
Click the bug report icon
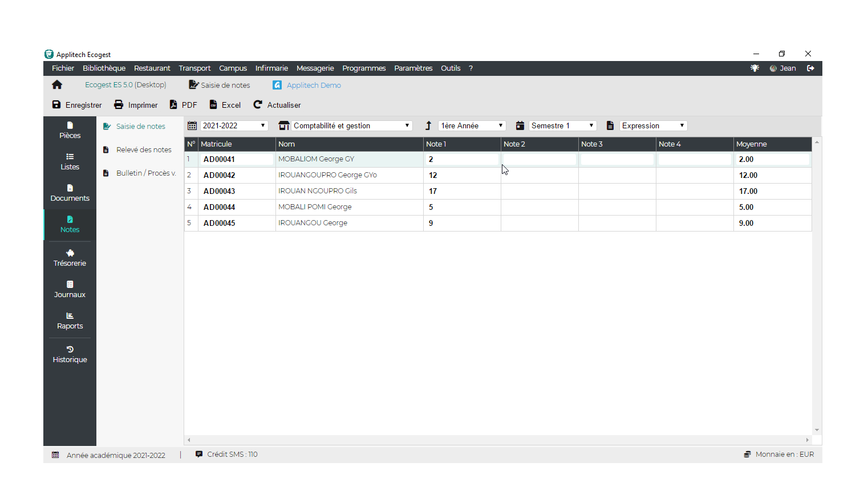[755, 68]
